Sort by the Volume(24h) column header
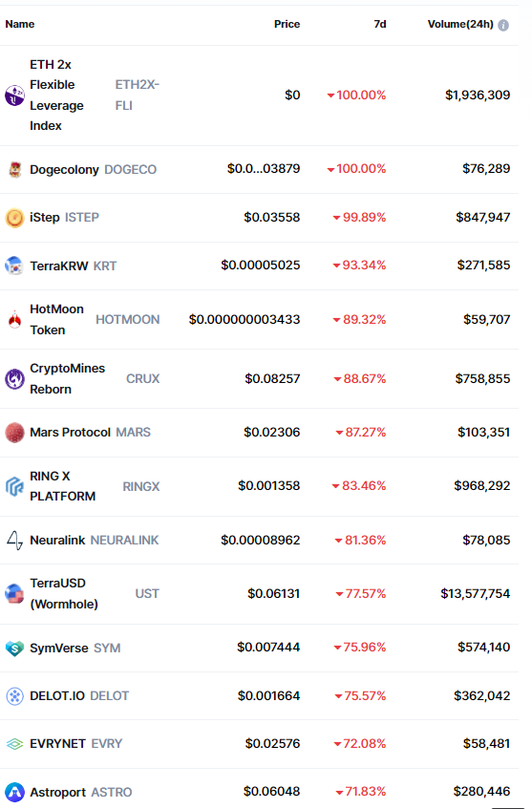532x809 pixels. [x=460, y=24]
